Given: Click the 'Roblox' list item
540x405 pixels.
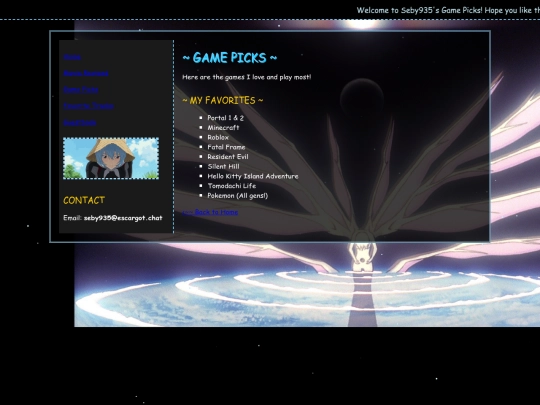Looking at the screenshot, I should pyautogui.click(x=218, y=137).
